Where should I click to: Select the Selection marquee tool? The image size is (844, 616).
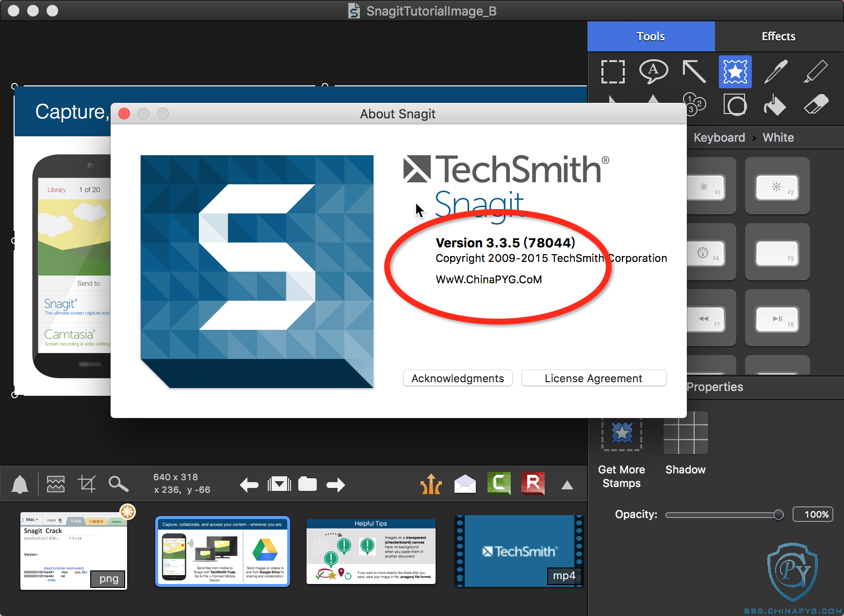613,72
